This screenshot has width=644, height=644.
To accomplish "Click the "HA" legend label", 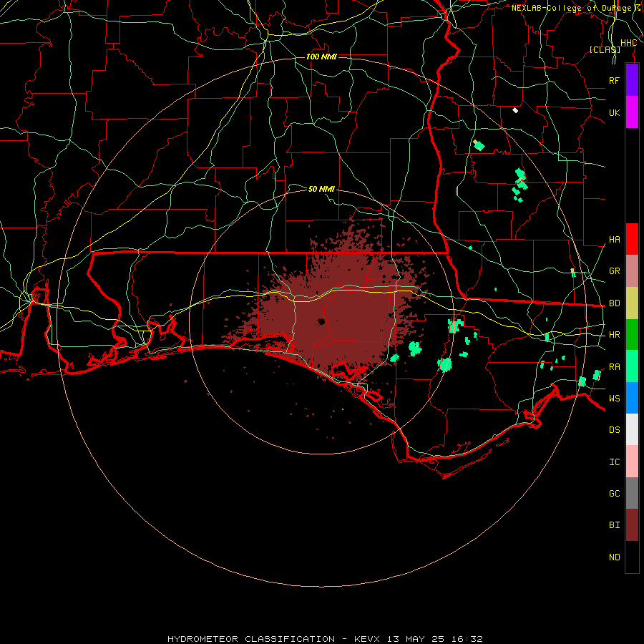I will click(615, 239).
